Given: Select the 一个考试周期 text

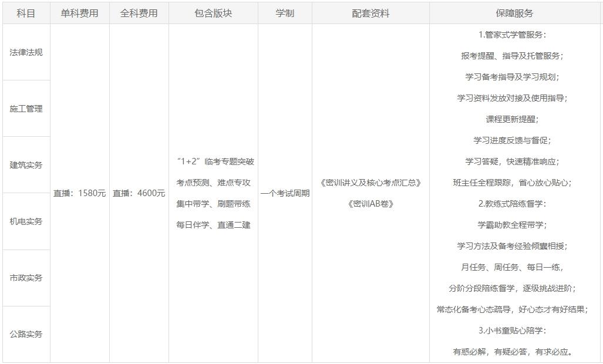Looking at the screenshot, I should tap(285, 193).
